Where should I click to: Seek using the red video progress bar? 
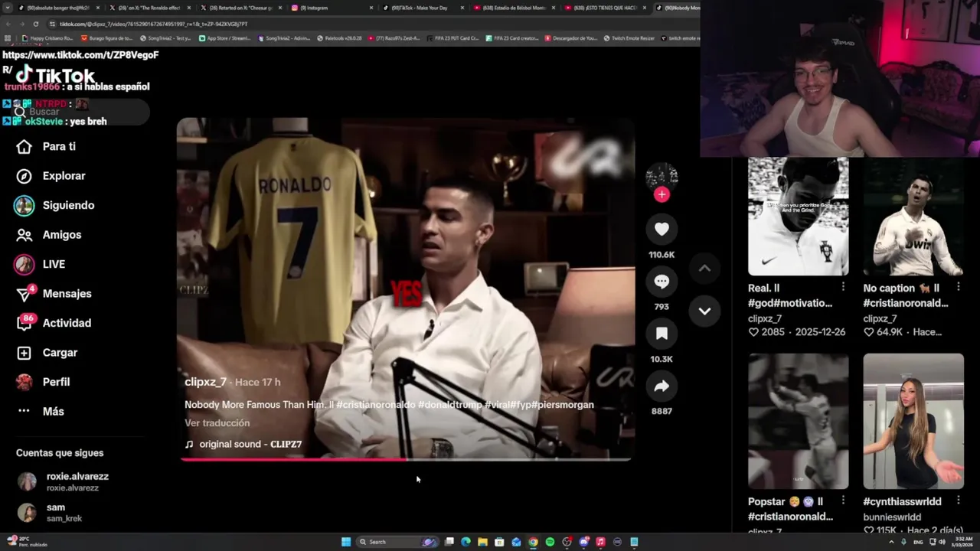point(406,459)
